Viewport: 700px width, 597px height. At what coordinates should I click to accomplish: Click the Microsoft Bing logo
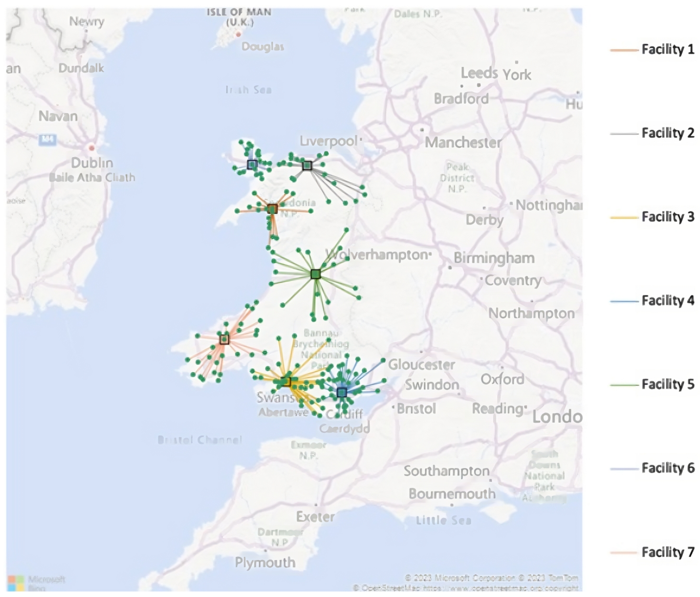[16, 583]
